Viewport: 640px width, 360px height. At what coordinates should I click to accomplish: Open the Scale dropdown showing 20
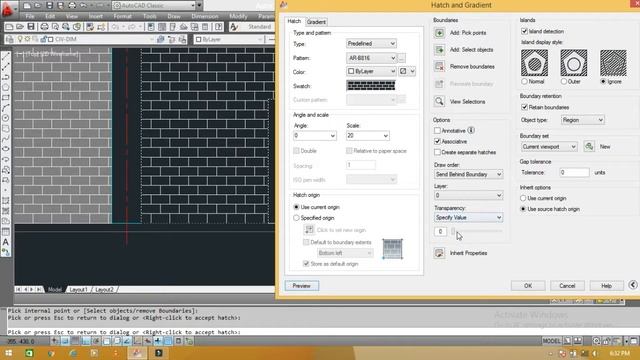coord(368,136)
